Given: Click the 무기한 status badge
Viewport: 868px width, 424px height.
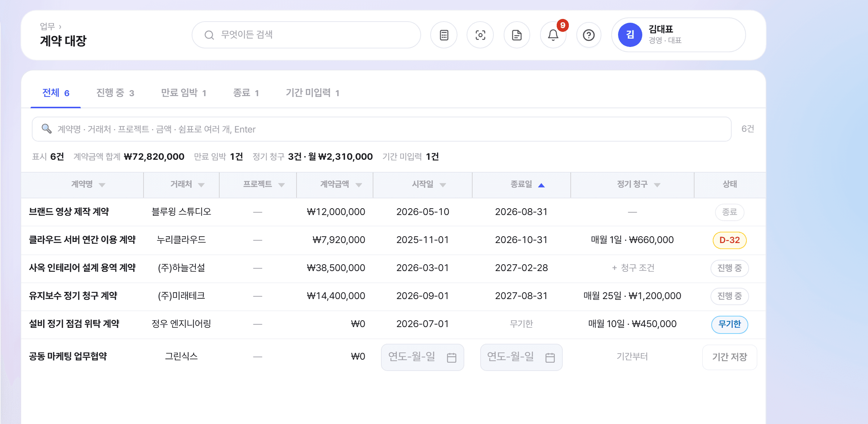Looking at the screenshot, I should pos(729,324).
